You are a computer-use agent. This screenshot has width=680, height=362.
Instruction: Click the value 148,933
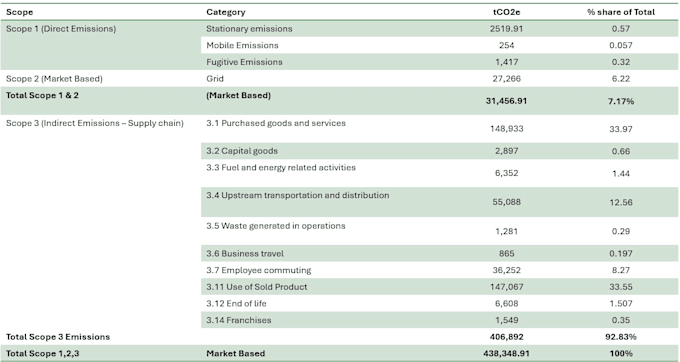pyautogui.click(x=507, y=129)
